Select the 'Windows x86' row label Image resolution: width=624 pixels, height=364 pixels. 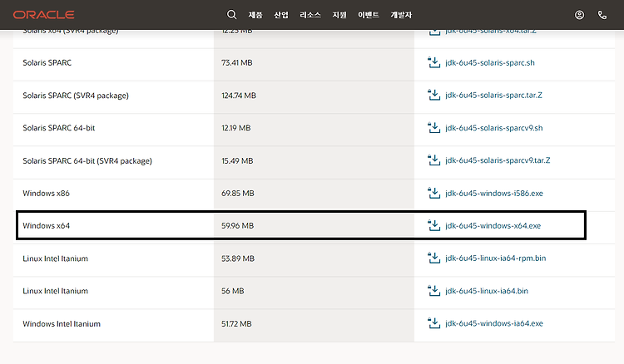point(46,194)
